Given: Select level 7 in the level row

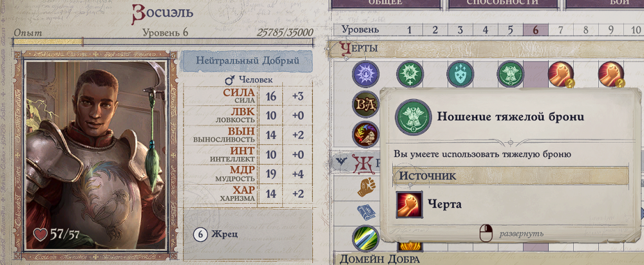Looking at the screenshot, I should pos(561,30).
